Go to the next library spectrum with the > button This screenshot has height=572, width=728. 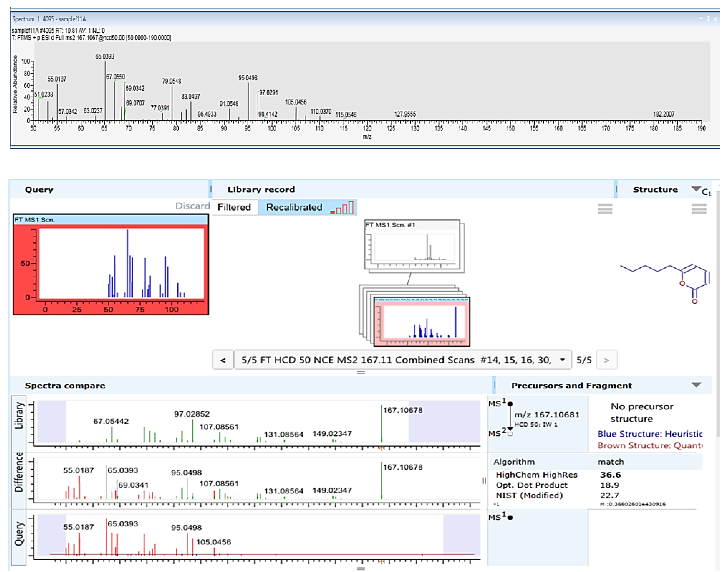[606, 360]
